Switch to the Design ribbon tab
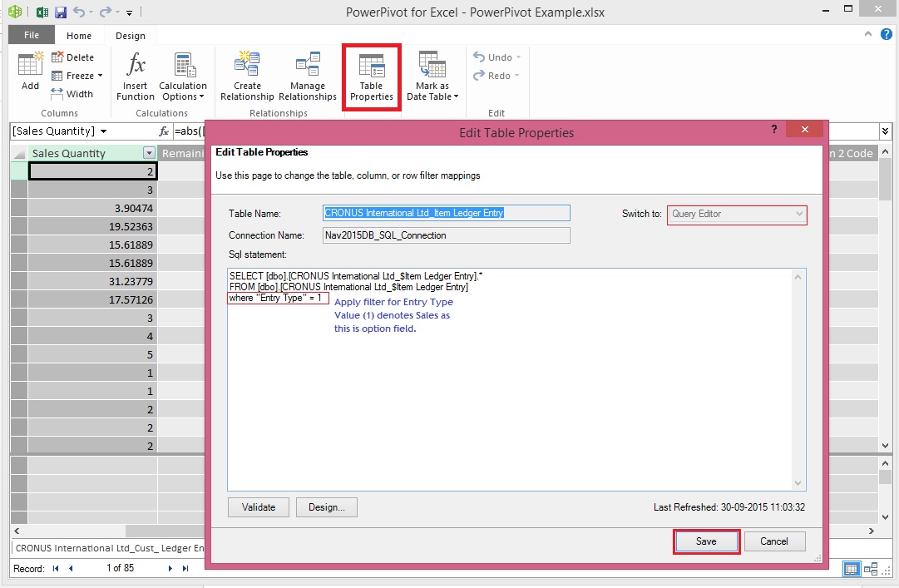The height and width of the screenshot is (588, 899). pyautogui.click(x=130, y=35)
